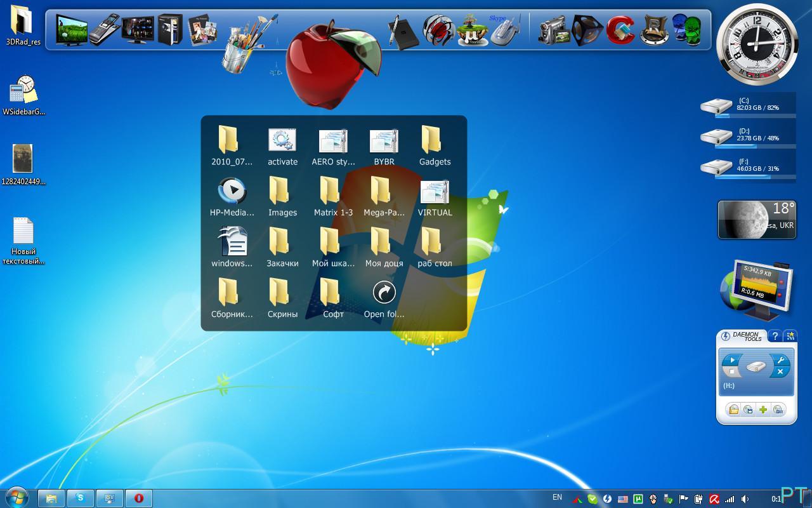812x508 pixels.
Task: Open the раб стол folder
Action: tap(435, 248)
